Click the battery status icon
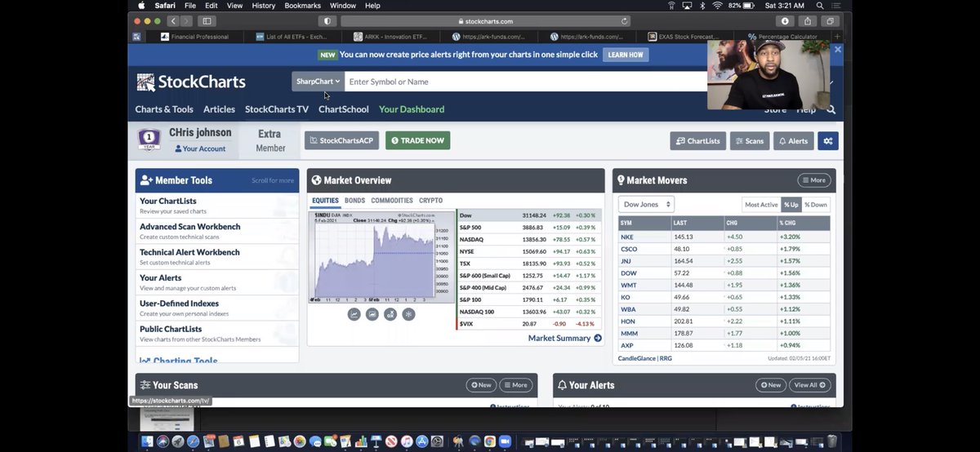Image resolution: width=980 pixels, height=452 pixels. coord(751,6)
